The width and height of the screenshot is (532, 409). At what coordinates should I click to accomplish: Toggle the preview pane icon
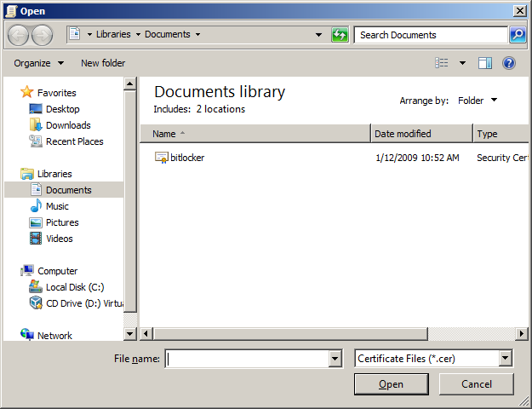(485, 63)
